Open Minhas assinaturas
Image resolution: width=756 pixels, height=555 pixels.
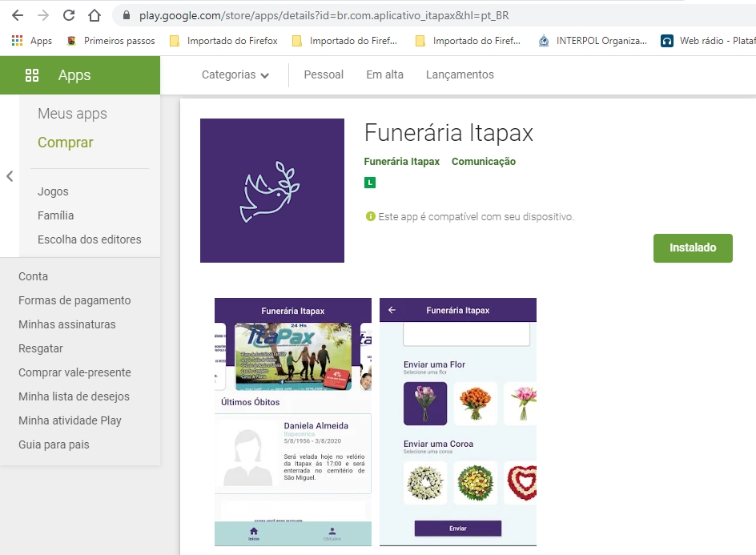pyautogui.click(x=67, y=324)
